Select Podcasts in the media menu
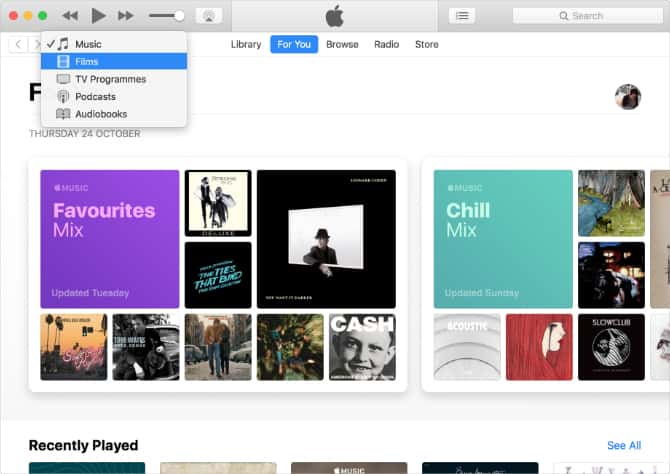 coord(114,97)
